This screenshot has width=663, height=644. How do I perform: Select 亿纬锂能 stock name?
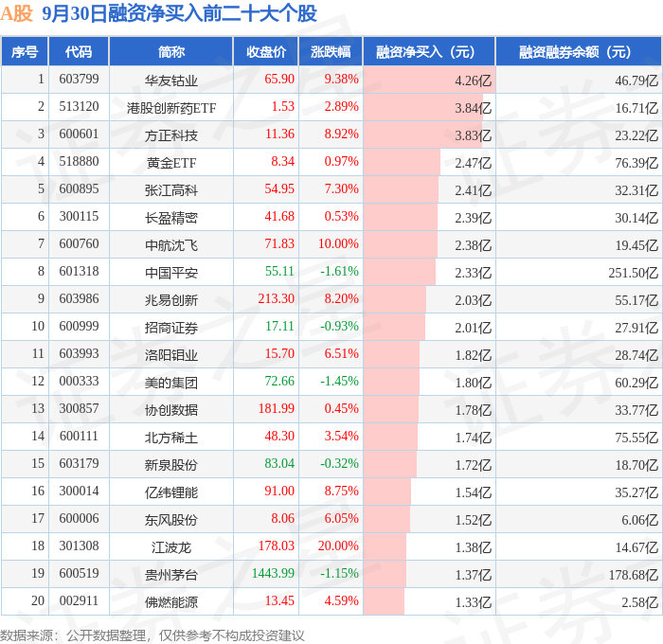pos(171,492)
